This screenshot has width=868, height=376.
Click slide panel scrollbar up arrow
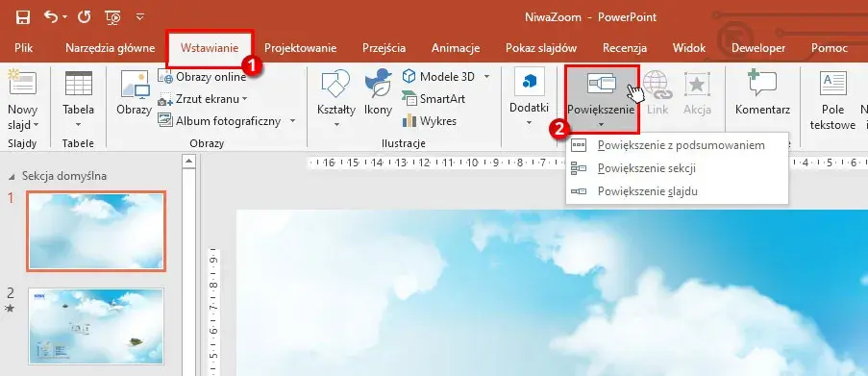(x=188, y=162)
